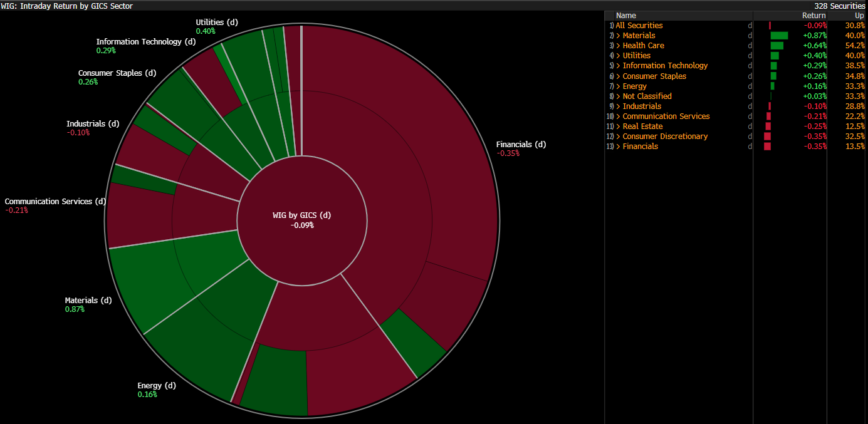Click the Consumer Staples (d) chart label
This screenshot has height=424, width=868.
[117, 73]
